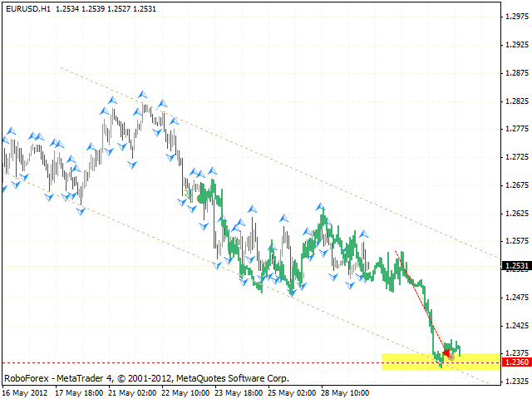
Task: Click the 22 May 10:00 time label
Action: pos(186,391)
